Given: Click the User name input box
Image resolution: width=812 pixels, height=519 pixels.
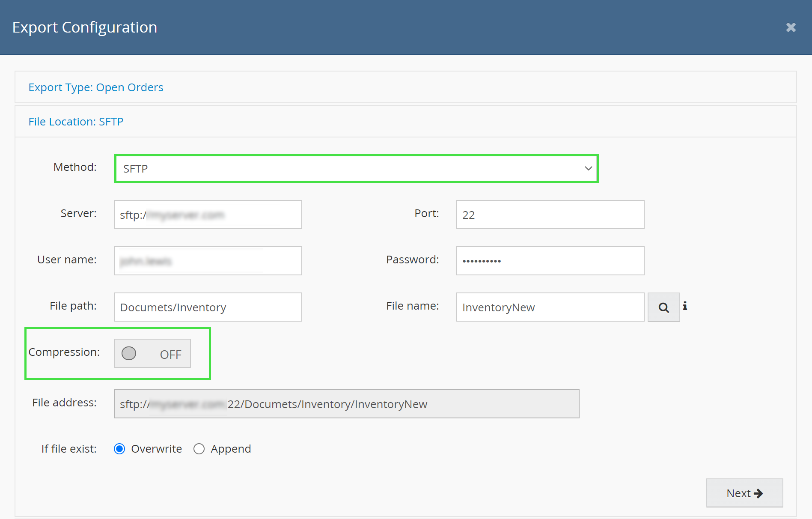Looking at the screenshot, I should tap(208, 261).
